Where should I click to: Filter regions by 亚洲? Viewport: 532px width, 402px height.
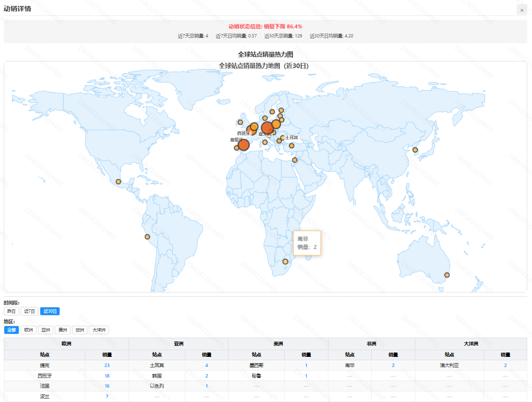click(46, 330)
